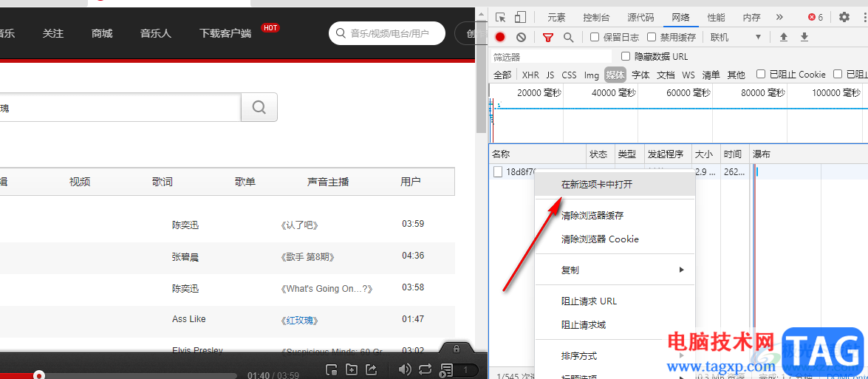
Task: Clear the network log
Action: 521,37
